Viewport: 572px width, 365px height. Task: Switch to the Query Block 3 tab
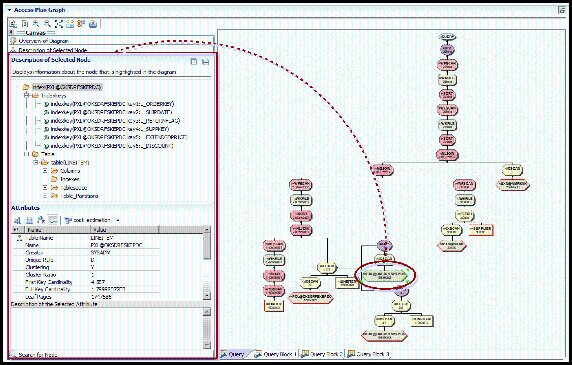click(x=369, y=354)
